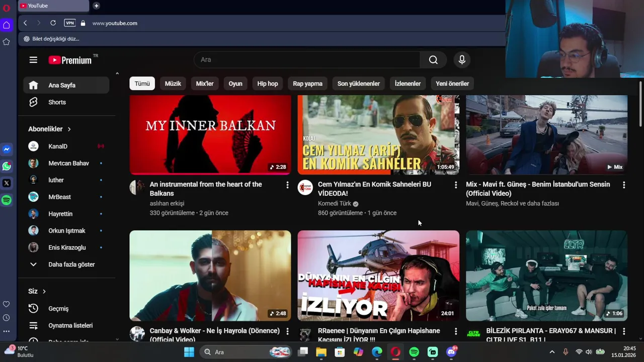Open X (Twitter) in Opera sidebar

point(7,184)
